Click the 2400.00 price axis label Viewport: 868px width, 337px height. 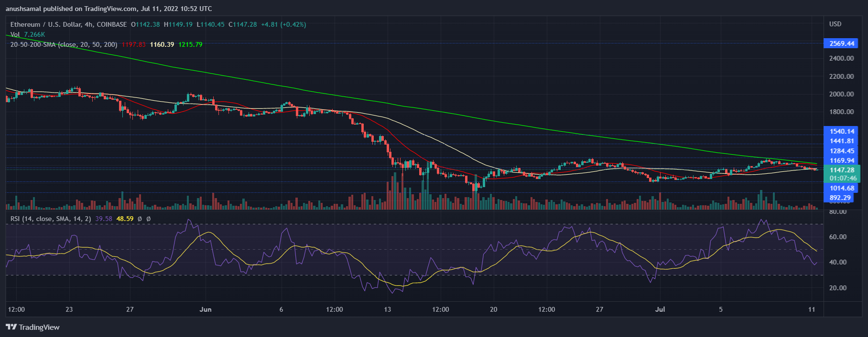click(x=842, y=58)
